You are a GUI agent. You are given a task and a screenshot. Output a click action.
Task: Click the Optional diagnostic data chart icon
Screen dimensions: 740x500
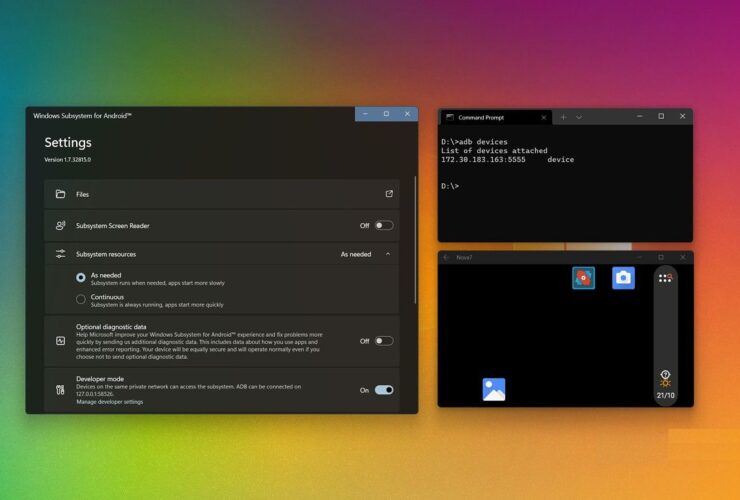(x=60, y=340)
